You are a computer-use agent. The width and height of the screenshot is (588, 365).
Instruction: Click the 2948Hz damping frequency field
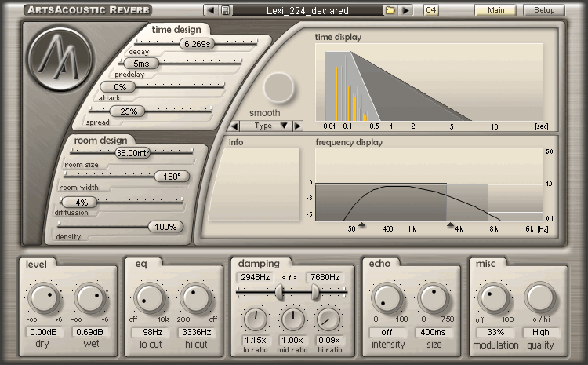point(256,277)
